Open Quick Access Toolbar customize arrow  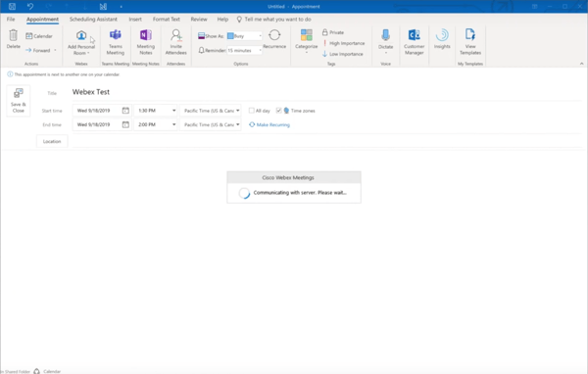click(x=121, y=7)
